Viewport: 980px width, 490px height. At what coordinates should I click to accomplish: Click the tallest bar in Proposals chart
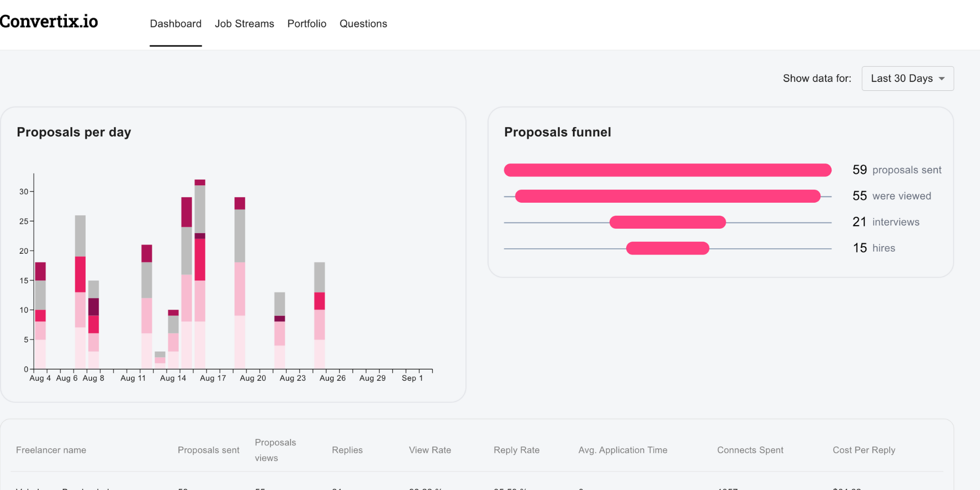coord(200,276)
